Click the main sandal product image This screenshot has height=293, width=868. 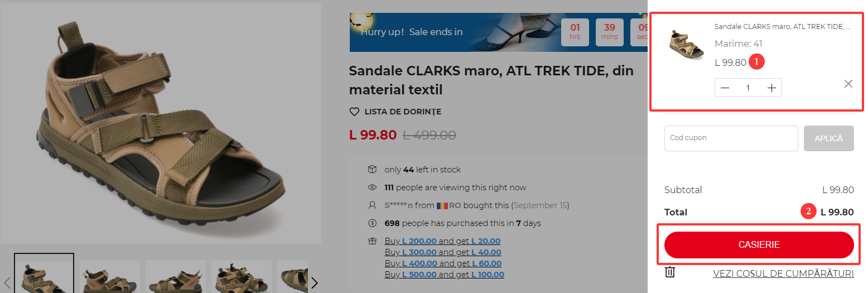pos(161,124)
